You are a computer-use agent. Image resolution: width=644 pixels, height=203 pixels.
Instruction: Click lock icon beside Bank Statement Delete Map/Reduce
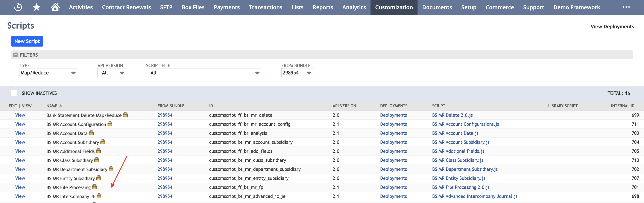click(x=126, y=115)
